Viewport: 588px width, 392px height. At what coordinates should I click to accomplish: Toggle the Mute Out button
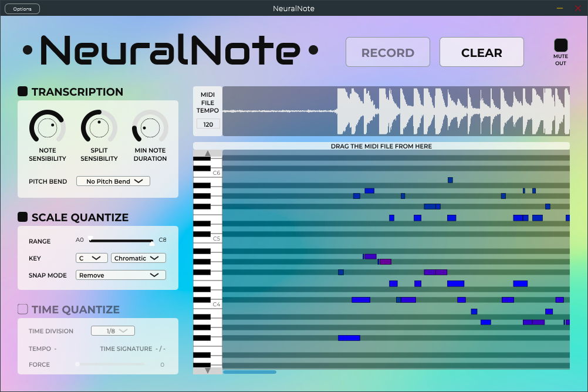coord(561,45)
